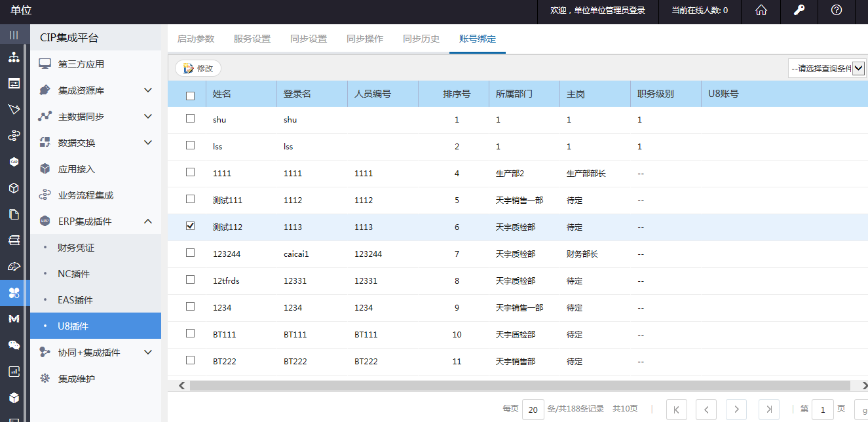Switch to the 同步历史 tab

tap(421, 39)
